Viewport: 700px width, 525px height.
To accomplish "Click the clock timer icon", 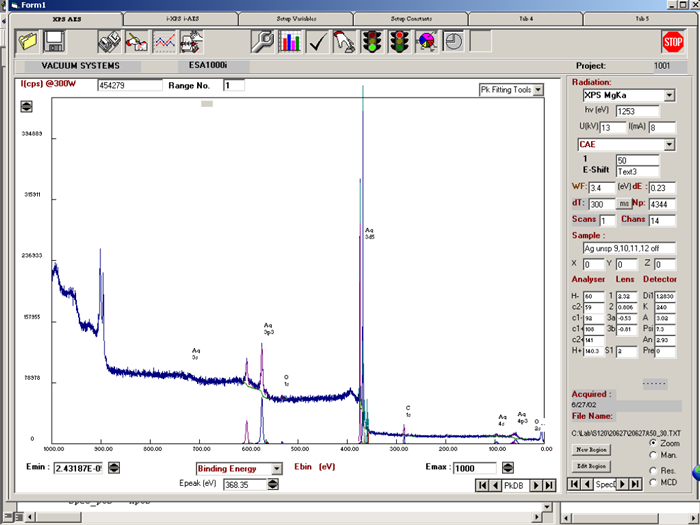I will 453,41.
